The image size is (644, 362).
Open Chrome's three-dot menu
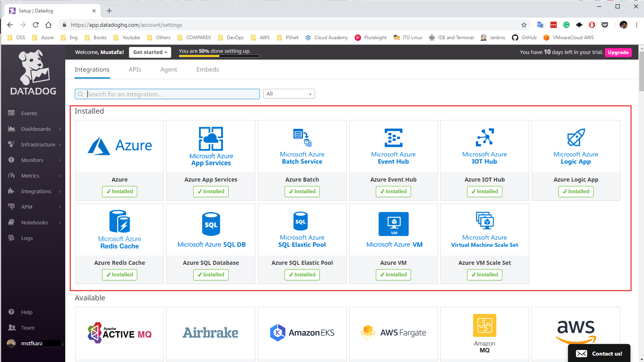pyautogui.click(x=636, y=25)
